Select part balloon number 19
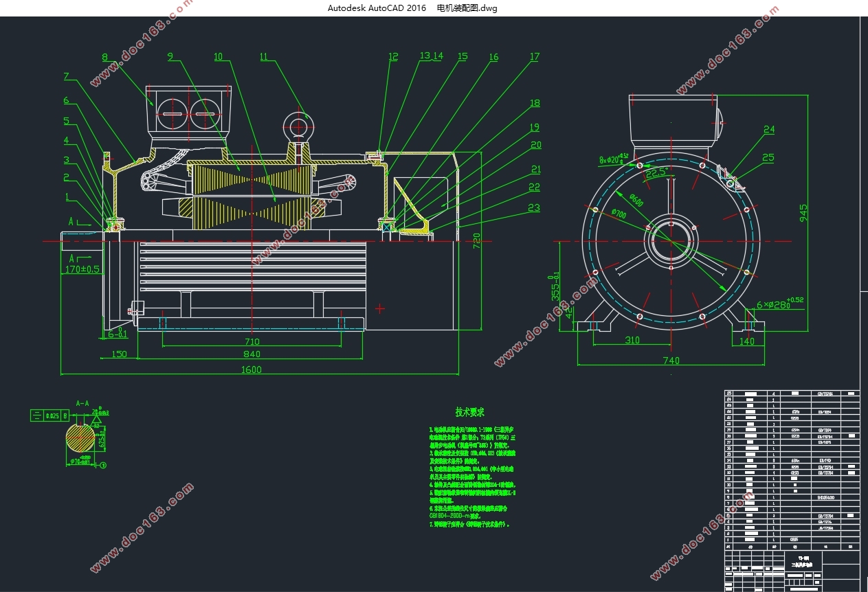 coord(534,127)
